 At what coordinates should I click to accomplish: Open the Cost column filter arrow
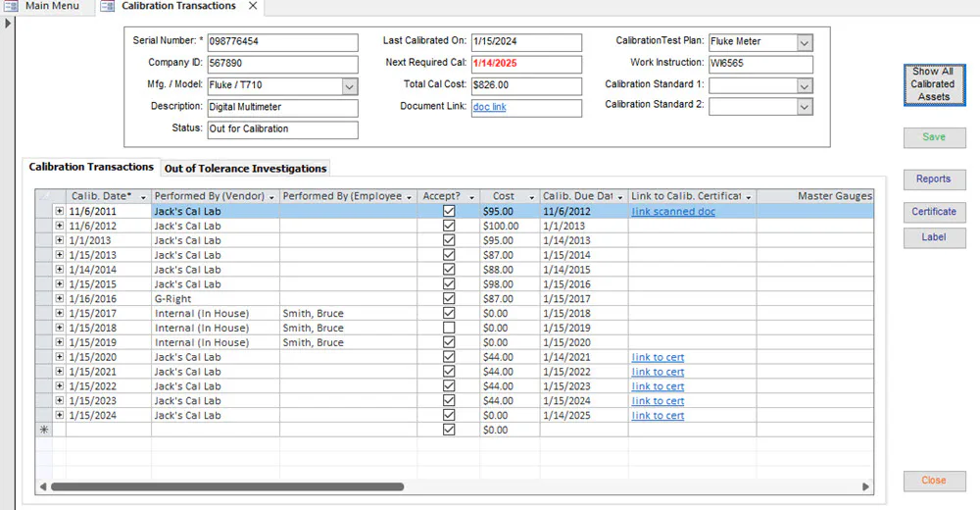tap(532, 197)
